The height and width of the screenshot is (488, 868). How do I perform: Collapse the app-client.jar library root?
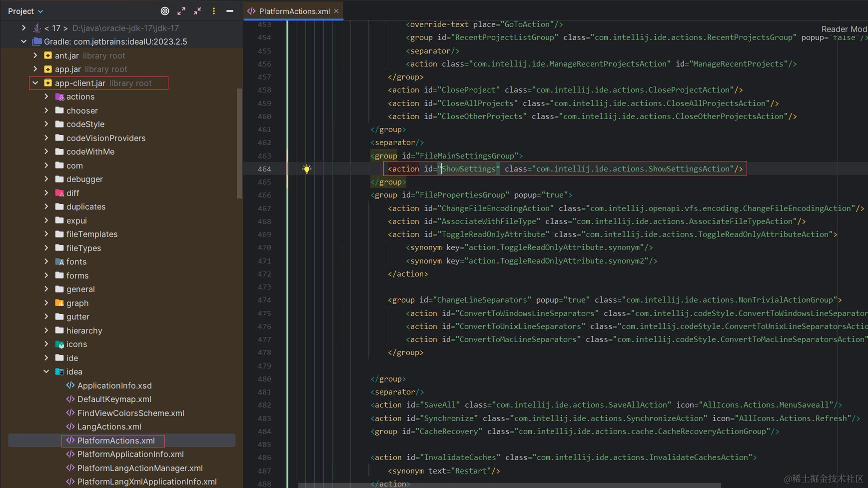(x=35, y=83)
